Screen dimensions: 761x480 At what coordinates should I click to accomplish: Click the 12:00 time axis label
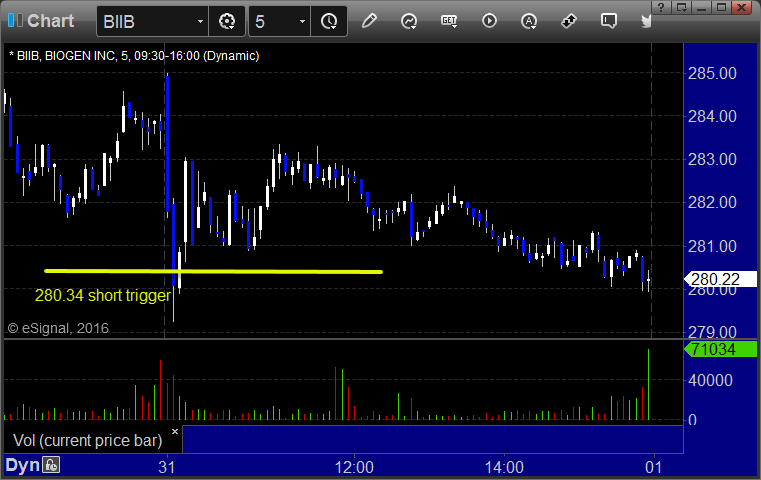point(354,467)
